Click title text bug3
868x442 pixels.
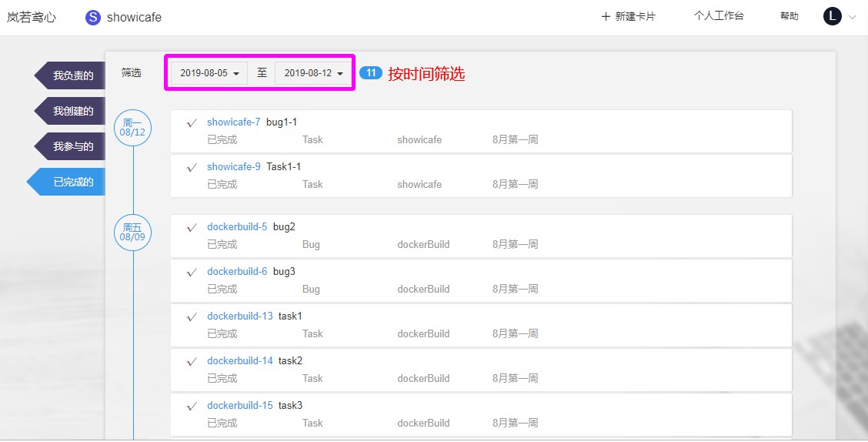[x=284, y=271]
